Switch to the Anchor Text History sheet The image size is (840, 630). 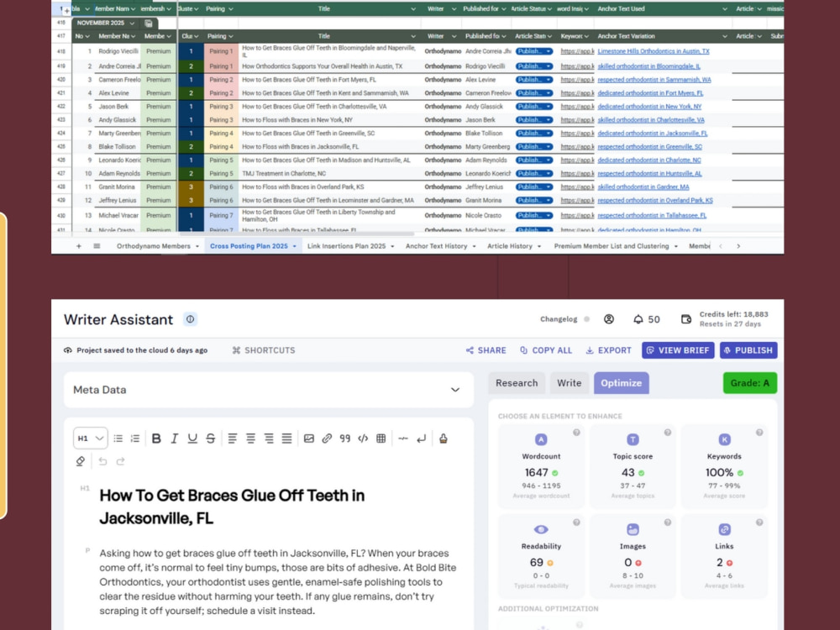coord(436,246)
